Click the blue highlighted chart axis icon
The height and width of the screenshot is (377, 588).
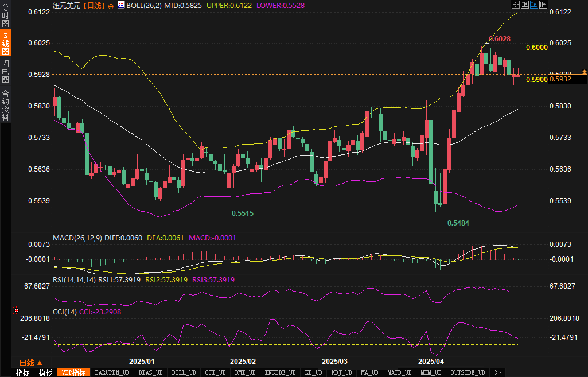pyautogui.click(x=534, y=5)
